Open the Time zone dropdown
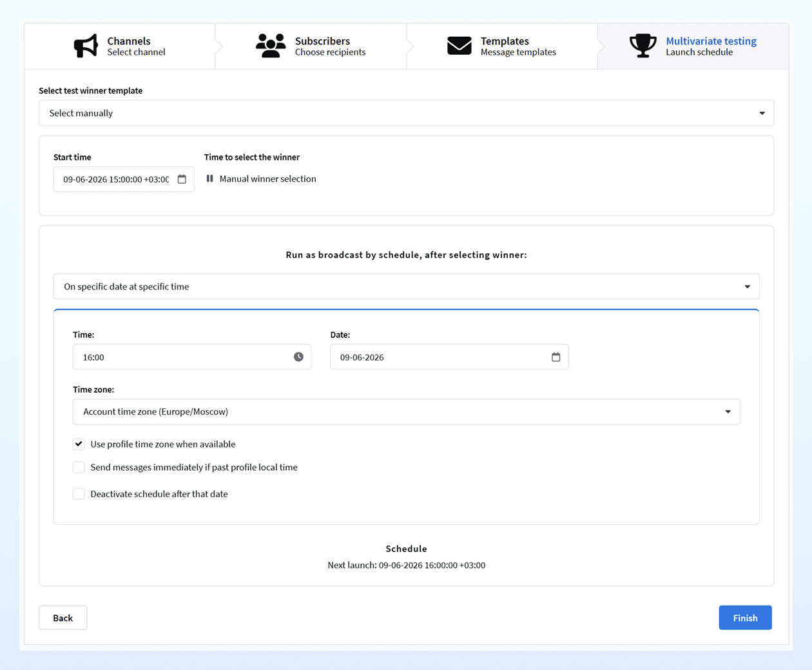 [x=406, y=411]
